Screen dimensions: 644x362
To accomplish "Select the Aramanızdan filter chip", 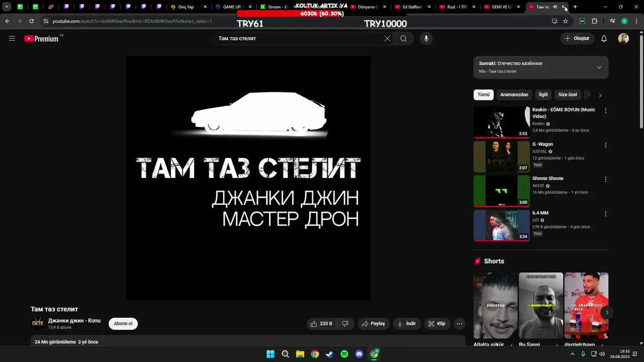I will (x=514, y=95).
